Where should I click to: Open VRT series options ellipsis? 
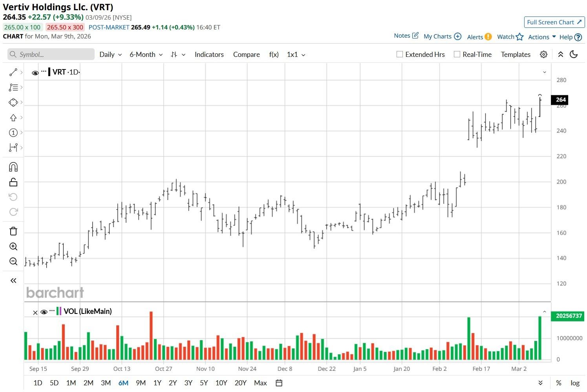[44, 71]
